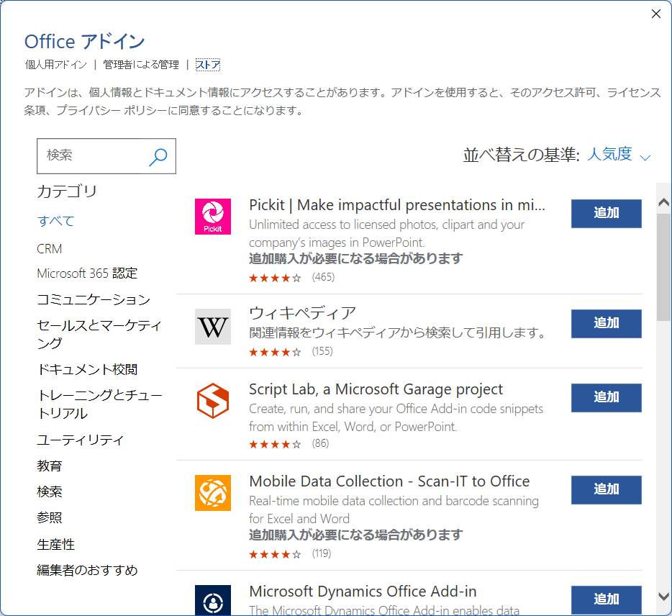672x616 pixels.
Task: Choose the 生産性 category
Action: 55,545
